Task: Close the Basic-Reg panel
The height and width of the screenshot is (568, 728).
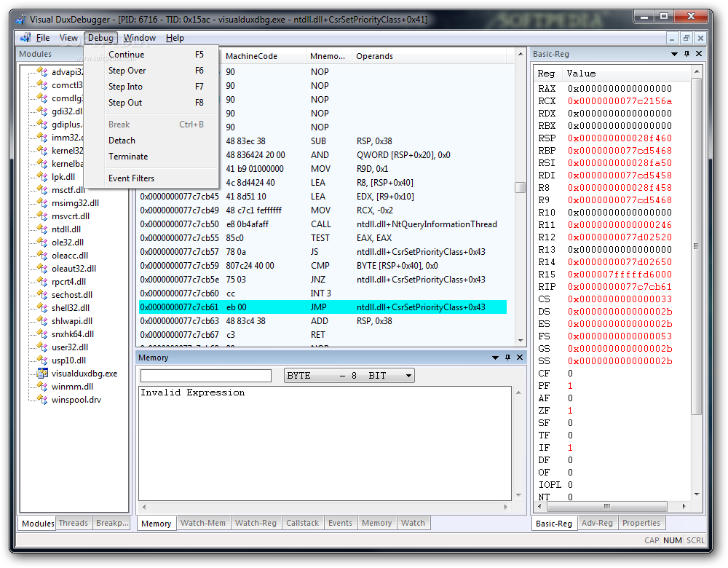Action: click(x=699, y=54)
